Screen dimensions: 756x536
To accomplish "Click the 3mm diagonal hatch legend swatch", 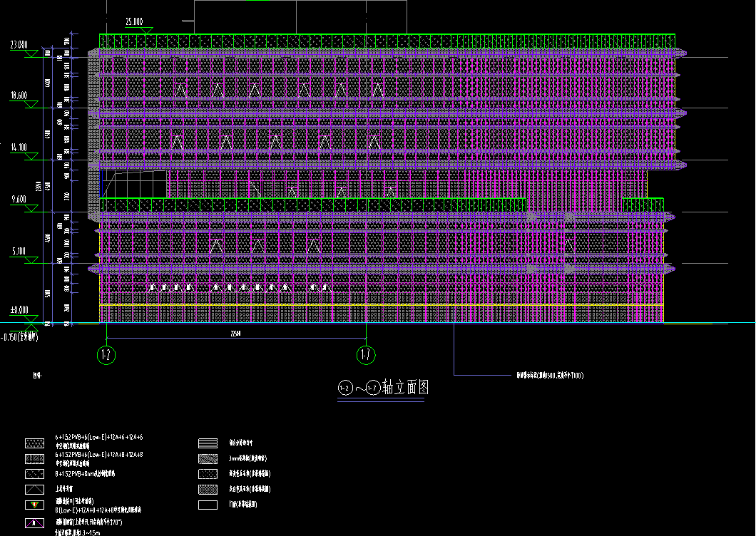I will point(208,458).
